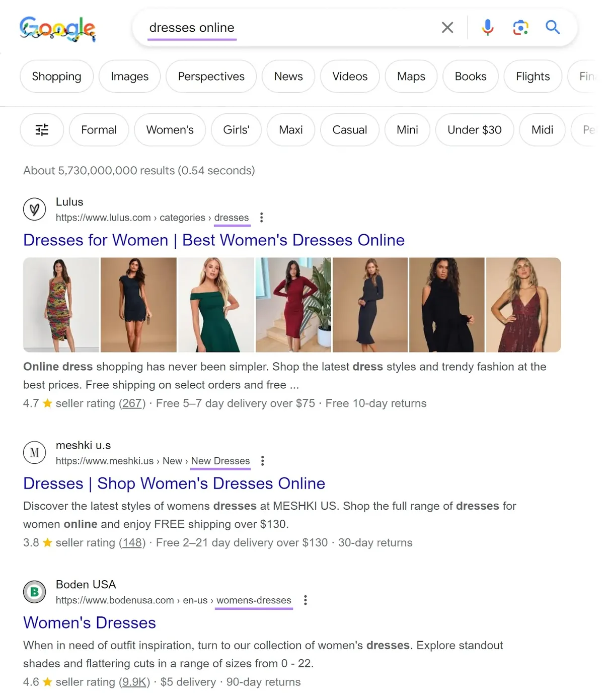Open the green off-shoulder dress thumbnail
604x700 pixels.
coord(216,305)
